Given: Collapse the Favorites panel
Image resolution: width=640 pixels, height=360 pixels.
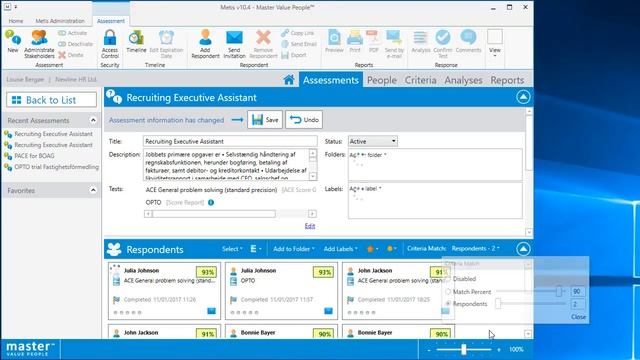Looking at the screenshot, I should tap(93, 190).
